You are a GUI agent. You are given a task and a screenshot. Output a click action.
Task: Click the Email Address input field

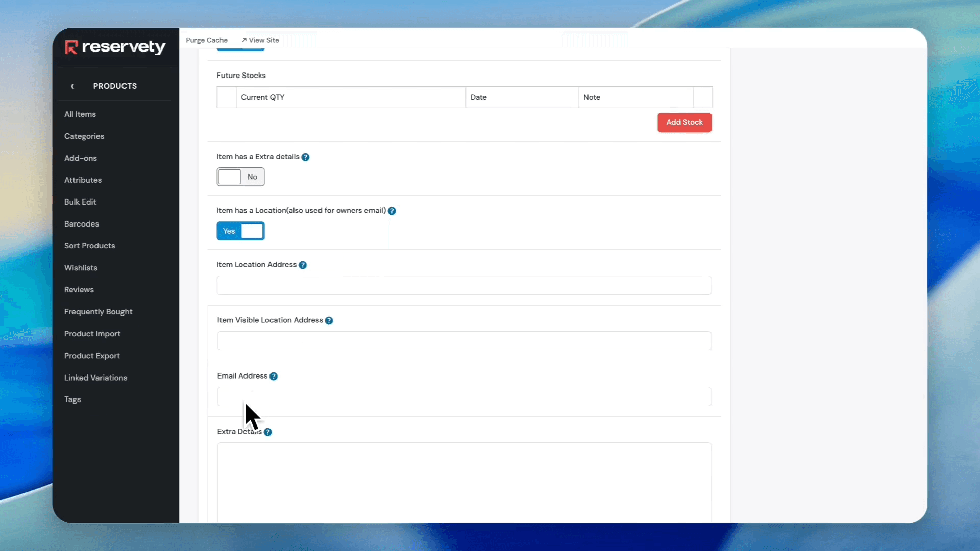point(464,396)
